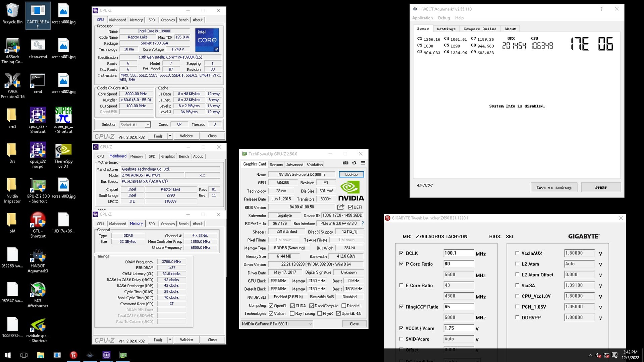Launch GPU-Z.2.50.0 Shortcut icon
The width and height of the screenshot is (644, 362).
[x=38, y=190]
